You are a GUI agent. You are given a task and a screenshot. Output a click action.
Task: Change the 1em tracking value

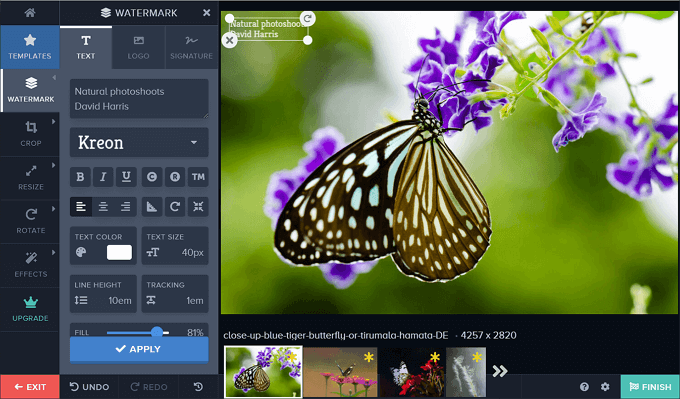pyautogui.click(x=195, y=301)
